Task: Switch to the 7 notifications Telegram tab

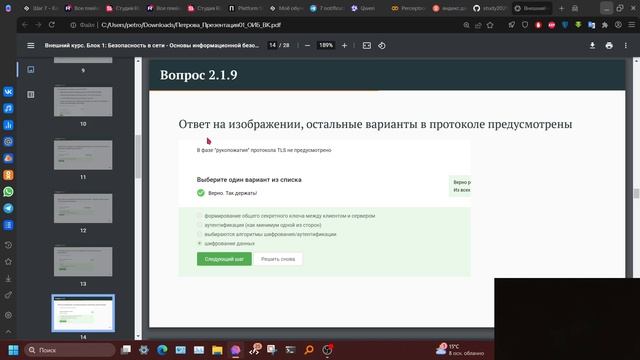Action: pos(326,8)
